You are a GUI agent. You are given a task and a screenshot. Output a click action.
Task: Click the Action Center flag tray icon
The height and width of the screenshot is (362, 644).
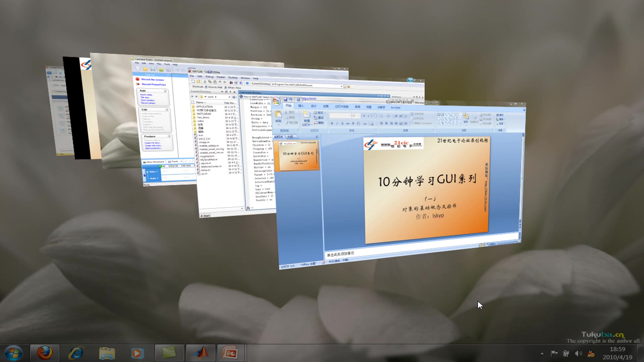click(x=554, y=353)
